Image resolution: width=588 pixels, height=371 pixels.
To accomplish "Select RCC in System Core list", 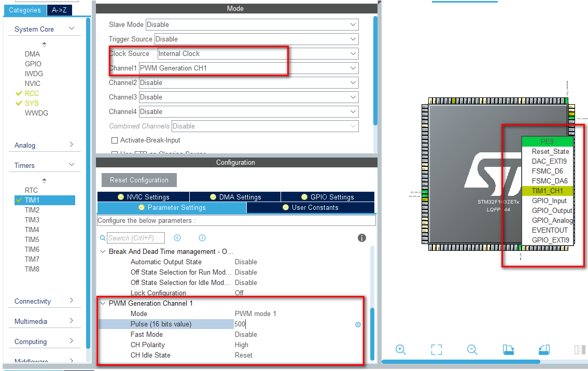I will 32,94.
